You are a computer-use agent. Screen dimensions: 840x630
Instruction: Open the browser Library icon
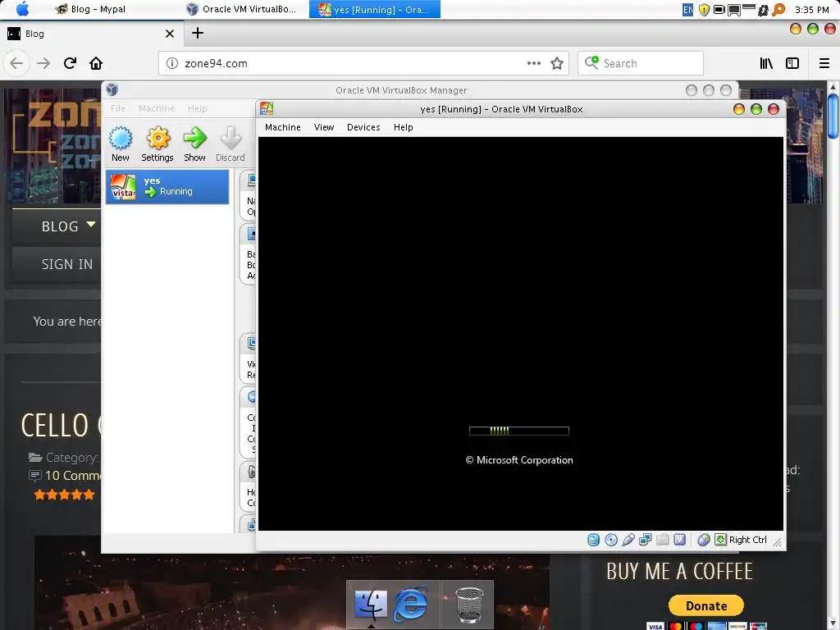[766, 63]
